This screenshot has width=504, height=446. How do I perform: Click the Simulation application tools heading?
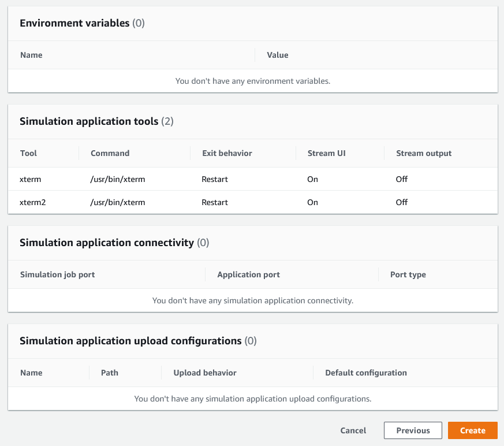pyautogui.click(x=89, y=121)
